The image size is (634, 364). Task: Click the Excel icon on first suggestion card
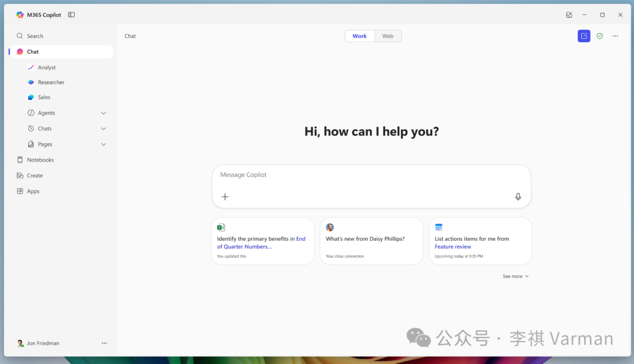(x=221, y=227)
